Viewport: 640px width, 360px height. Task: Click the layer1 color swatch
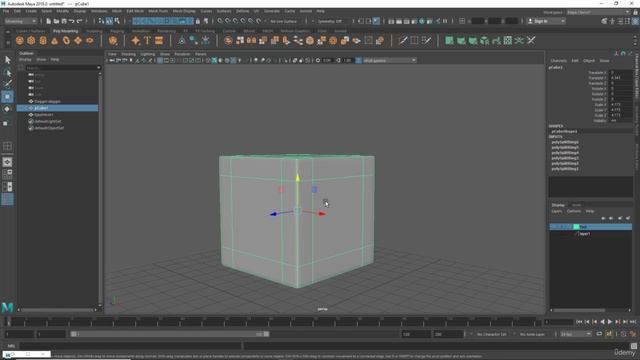pos(577,234)
